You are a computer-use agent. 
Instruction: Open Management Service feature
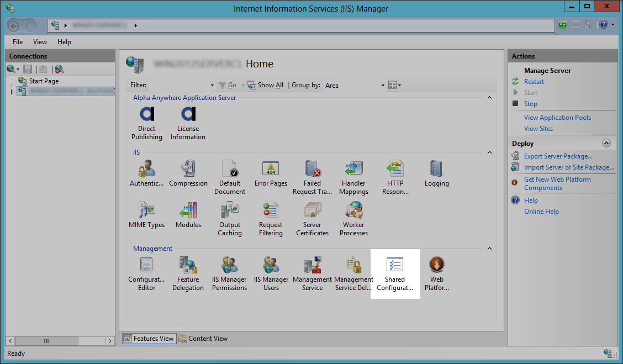coord(312,273)
